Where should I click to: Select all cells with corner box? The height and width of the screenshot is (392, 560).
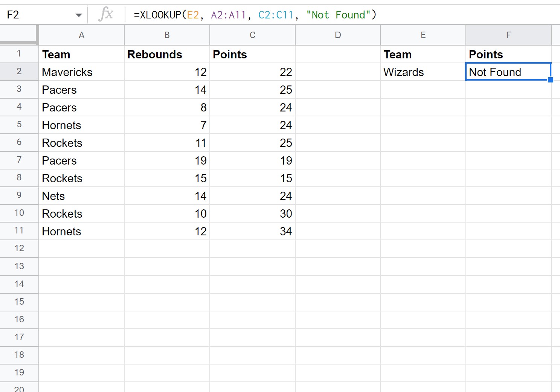[x=19, y=35]
